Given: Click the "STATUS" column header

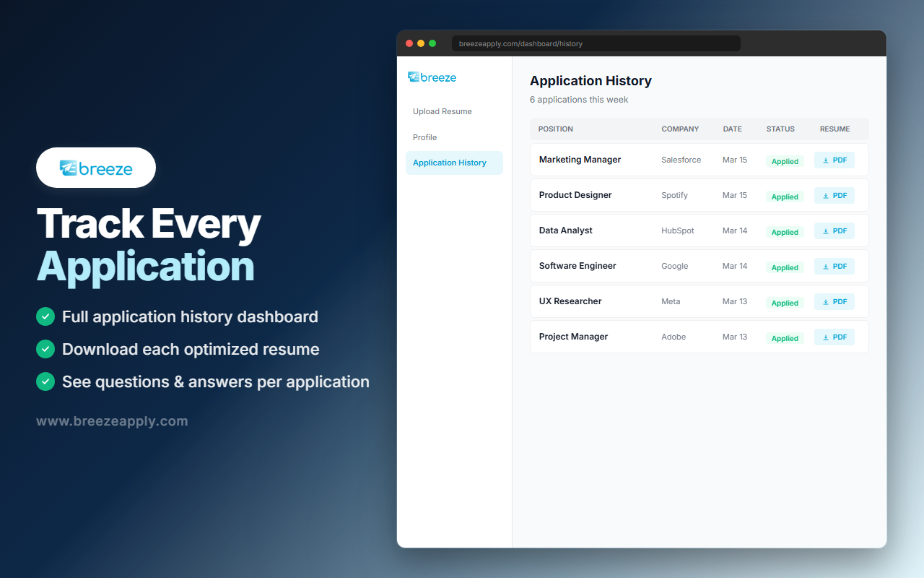Looking at the screenshot, I should point(780,129).
